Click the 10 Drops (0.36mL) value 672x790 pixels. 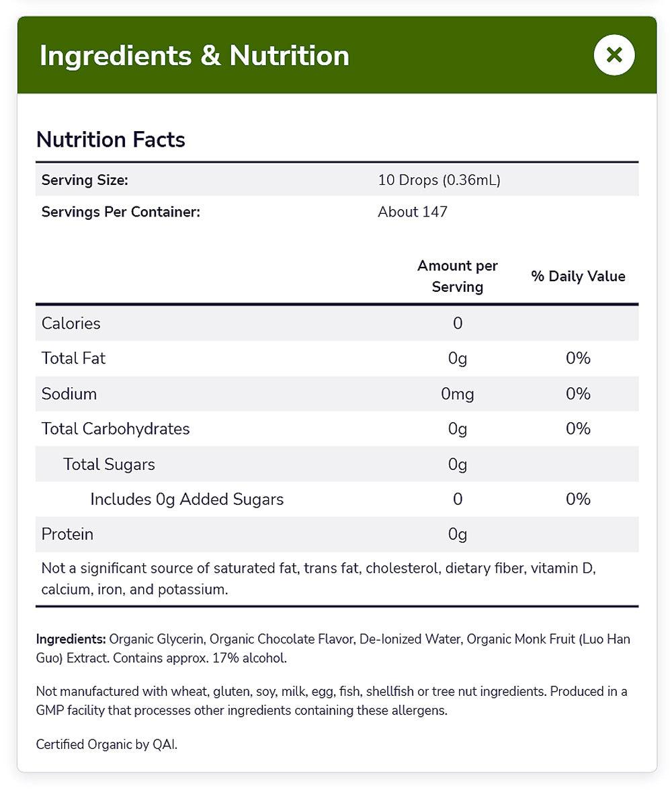click(439, 180)
